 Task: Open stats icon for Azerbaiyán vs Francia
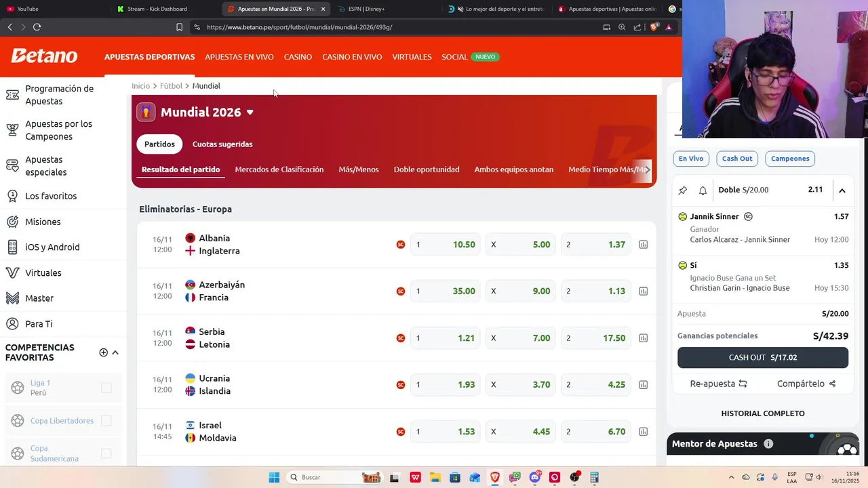click(x=643, y=291)
